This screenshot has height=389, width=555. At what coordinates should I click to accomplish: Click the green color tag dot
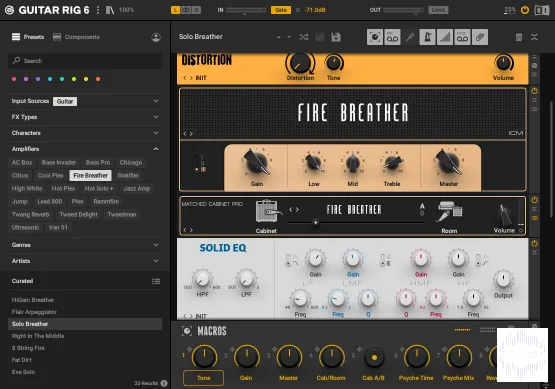62,79
